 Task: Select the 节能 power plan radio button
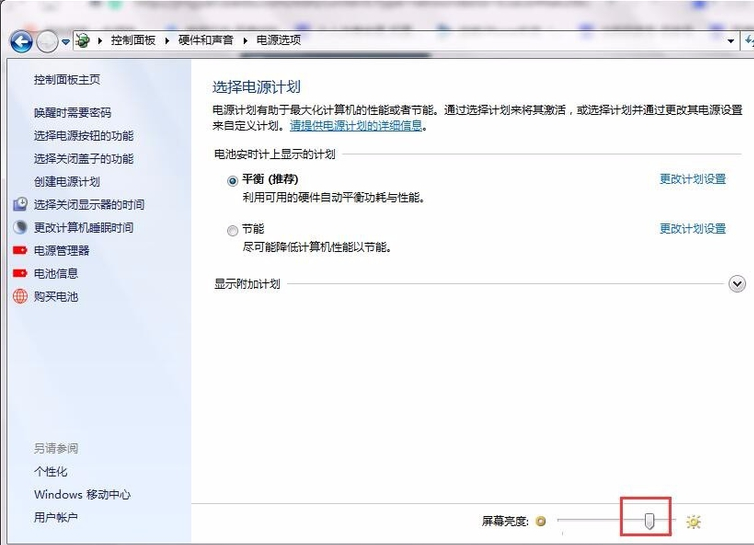click(233, 230)
